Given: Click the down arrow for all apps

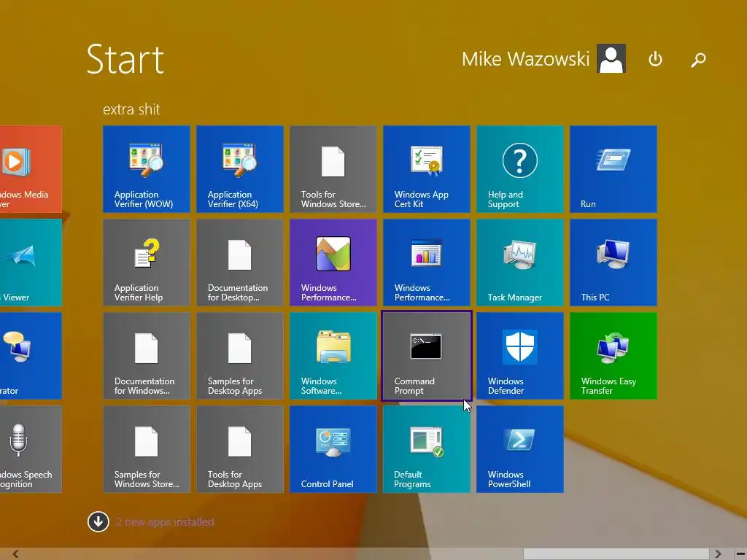Looking at the screenshot, I should coord(98,522).
